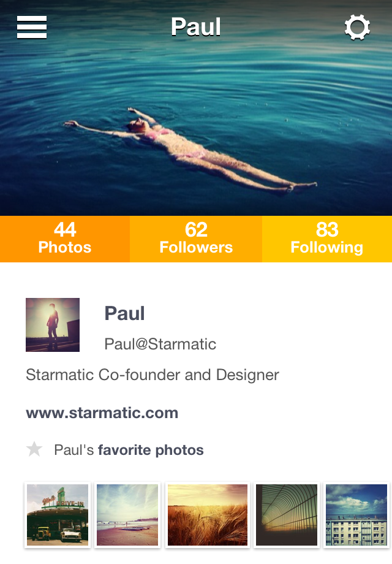Open the beach shoreline photo thumbnail
Screen dimensions: 392x564
pyautogui.click(x=127, y=515)
